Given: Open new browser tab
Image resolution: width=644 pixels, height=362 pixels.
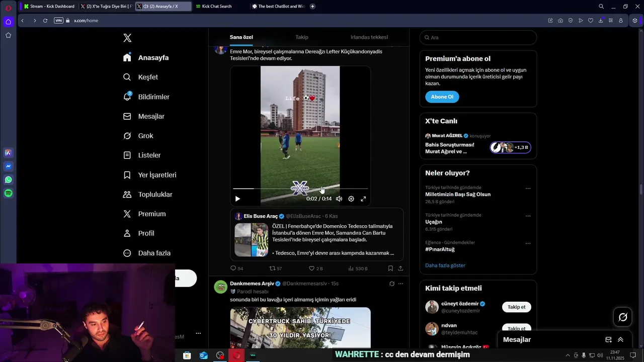Looking at the screenshot, I should 312,7.
